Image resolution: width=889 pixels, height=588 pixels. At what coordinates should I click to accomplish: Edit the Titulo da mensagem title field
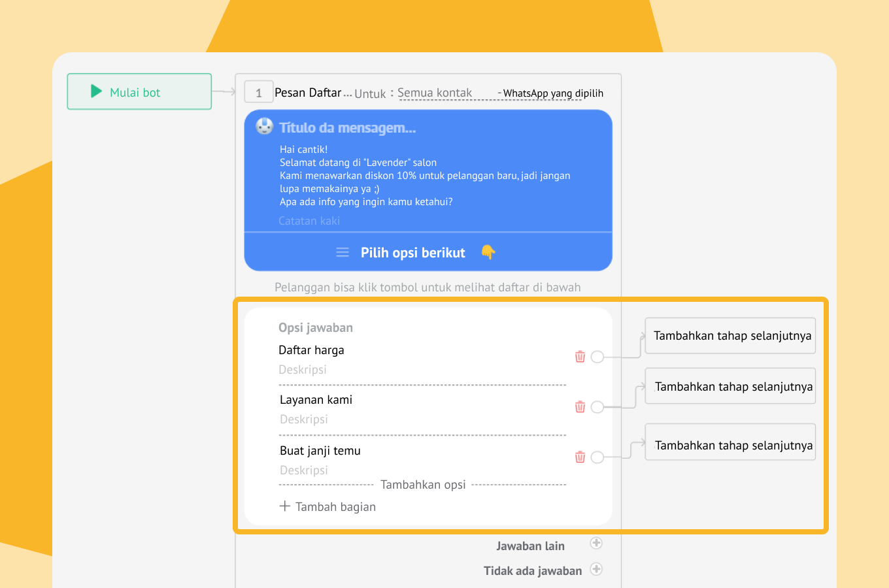(347, 128)
